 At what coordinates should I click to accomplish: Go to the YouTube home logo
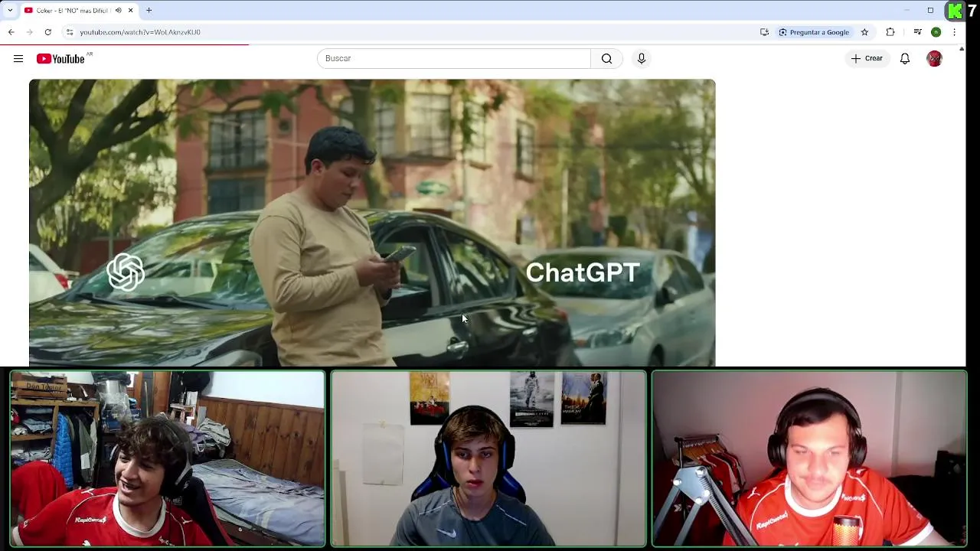click(60, 59)
